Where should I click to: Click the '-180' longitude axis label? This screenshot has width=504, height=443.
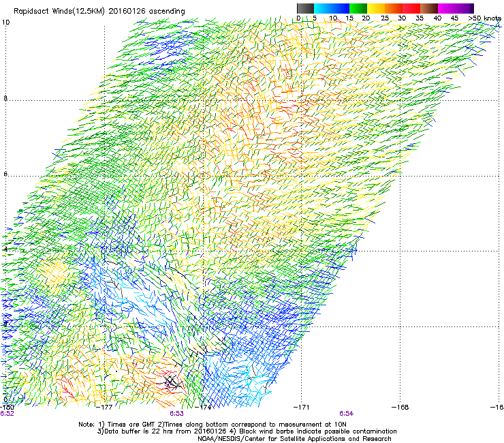7,408
